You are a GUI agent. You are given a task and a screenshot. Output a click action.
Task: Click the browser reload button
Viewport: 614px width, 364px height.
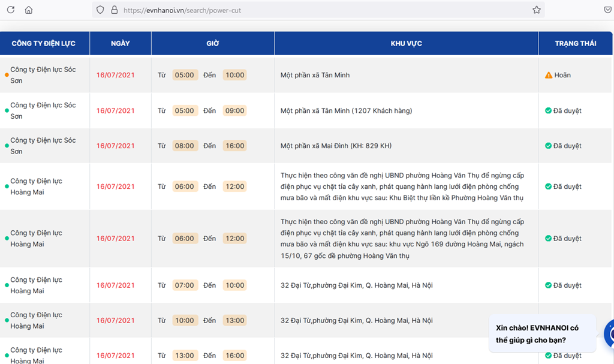click(x=11, y=10)
